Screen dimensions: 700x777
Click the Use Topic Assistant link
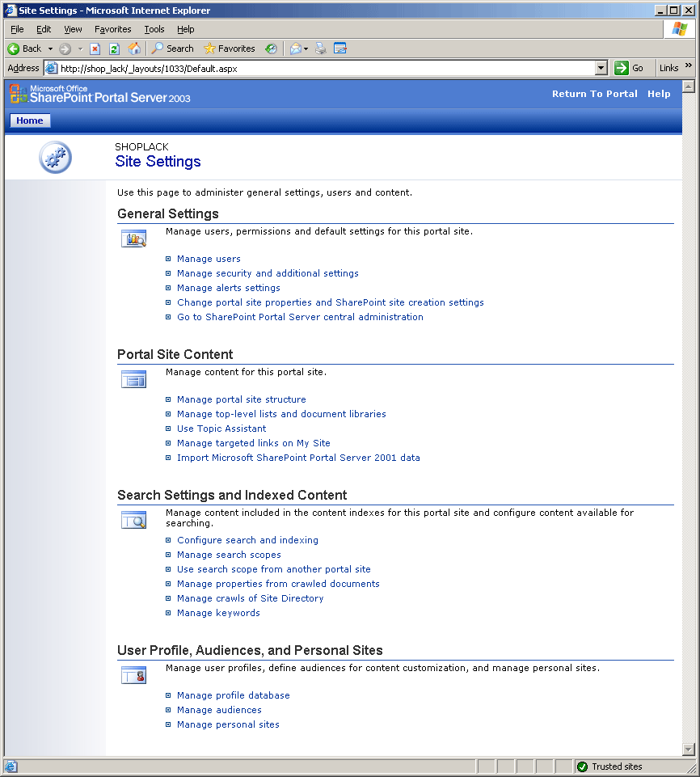click(221, 429)
